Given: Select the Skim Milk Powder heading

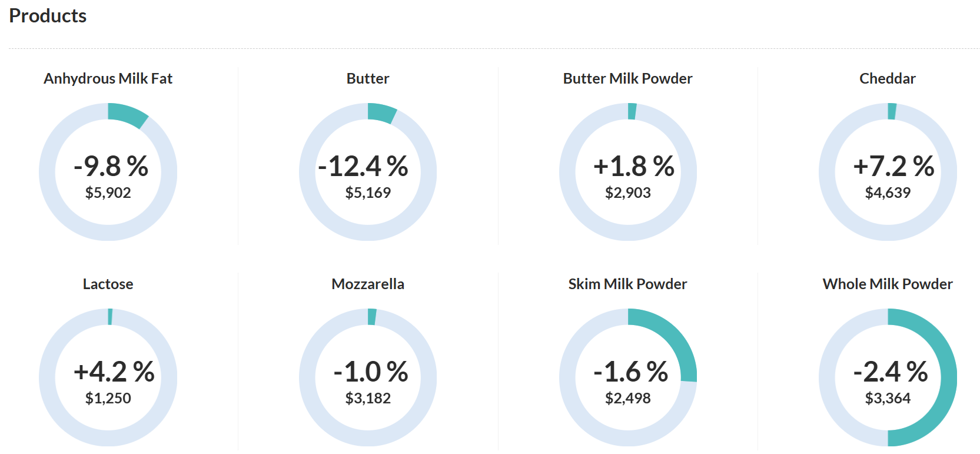Looking at the screenshot, I should [627, 284].
